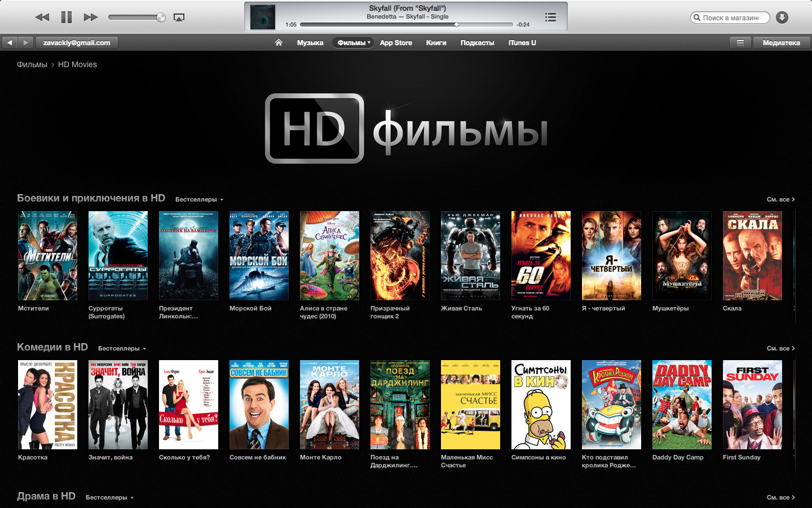Go to the iTunes Store home icon
Image resolution: width=812 pixels, height=508 pixels.
coord(279,42)
